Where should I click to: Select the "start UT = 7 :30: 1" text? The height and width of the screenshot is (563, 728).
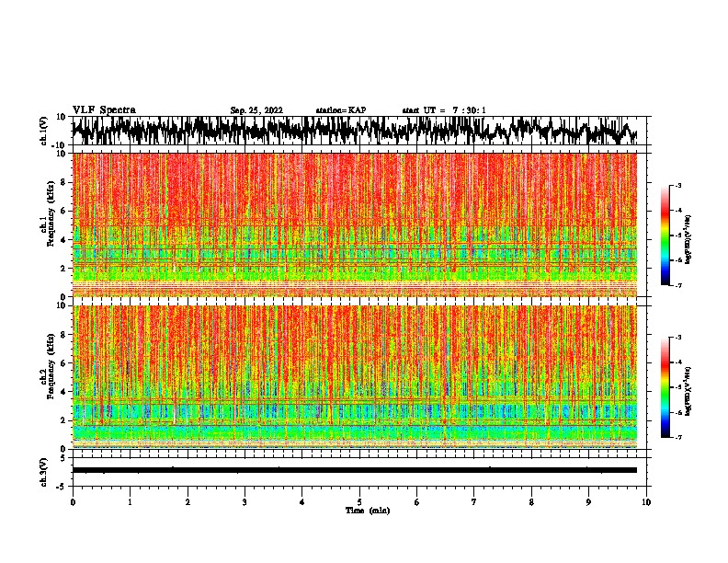(444, 110)
